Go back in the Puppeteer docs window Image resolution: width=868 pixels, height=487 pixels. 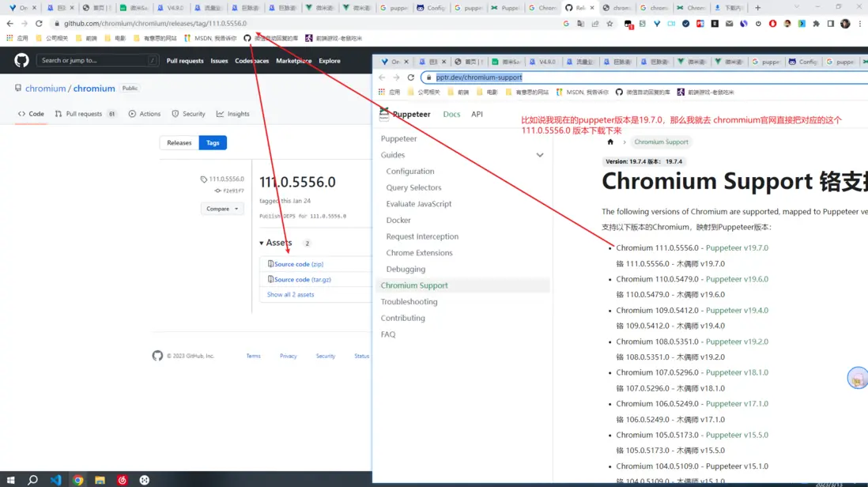[x=382, y=77]
